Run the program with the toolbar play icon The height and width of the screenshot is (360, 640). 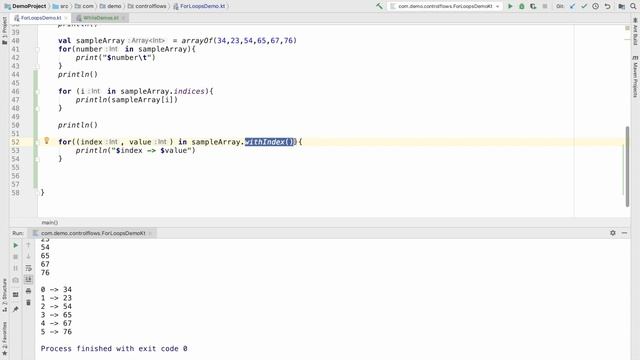[510, 6]
